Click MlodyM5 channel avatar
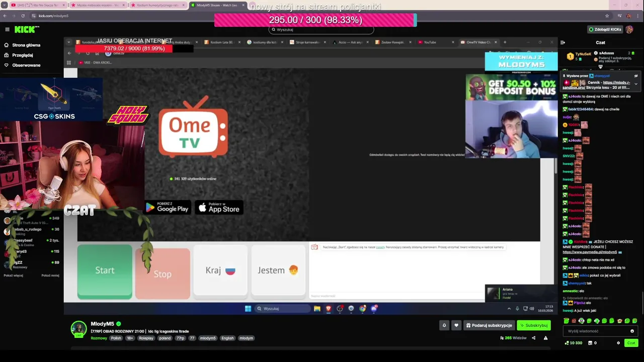Image resolution: width=644 pixels, height=362 pixels. [78, 329]
